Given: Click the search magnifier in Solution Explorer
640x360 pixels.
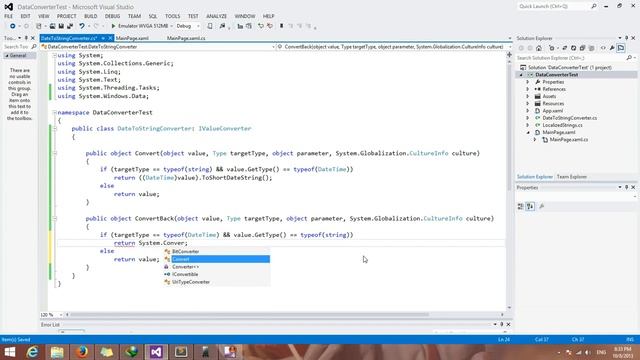Looking at the screenshot, I should 629,58.
